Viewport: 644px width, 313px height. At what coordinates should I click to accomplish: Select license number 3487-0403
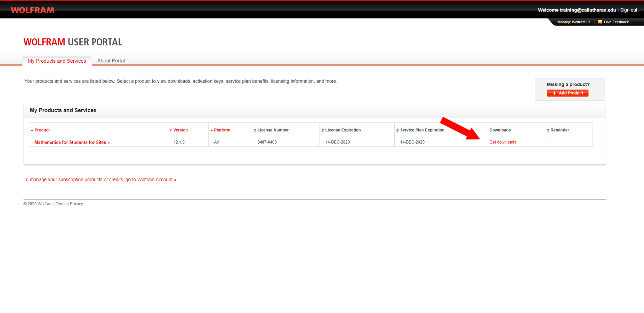point(267,142)
